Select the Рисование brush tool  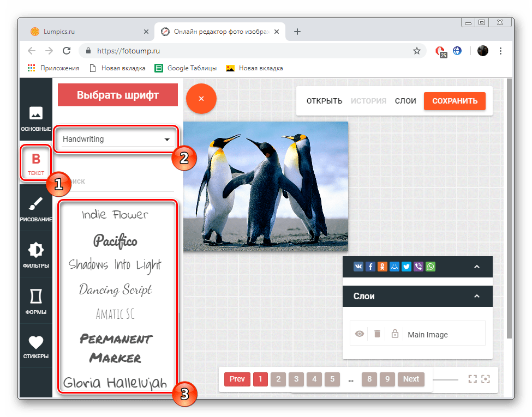pos(36,210)
